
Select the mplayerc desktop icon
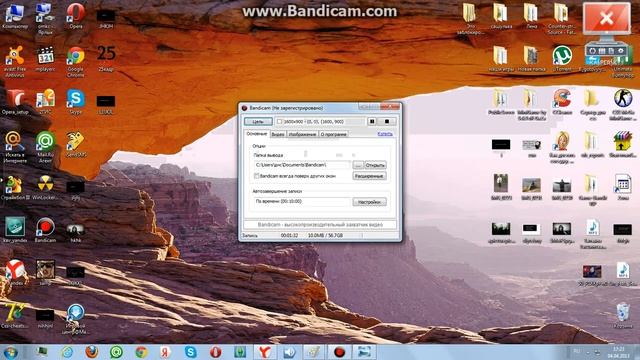[x=45, y=60]
